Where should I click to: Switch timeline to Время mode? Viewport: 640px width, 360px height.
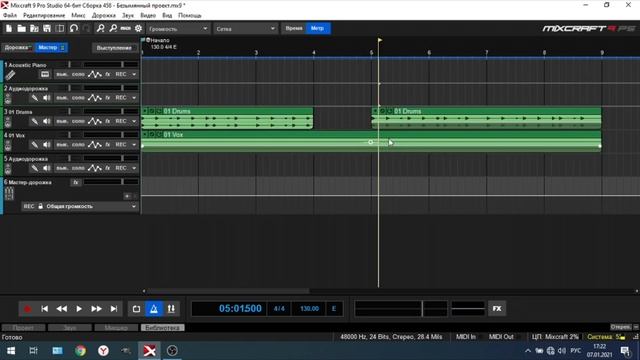294,29
